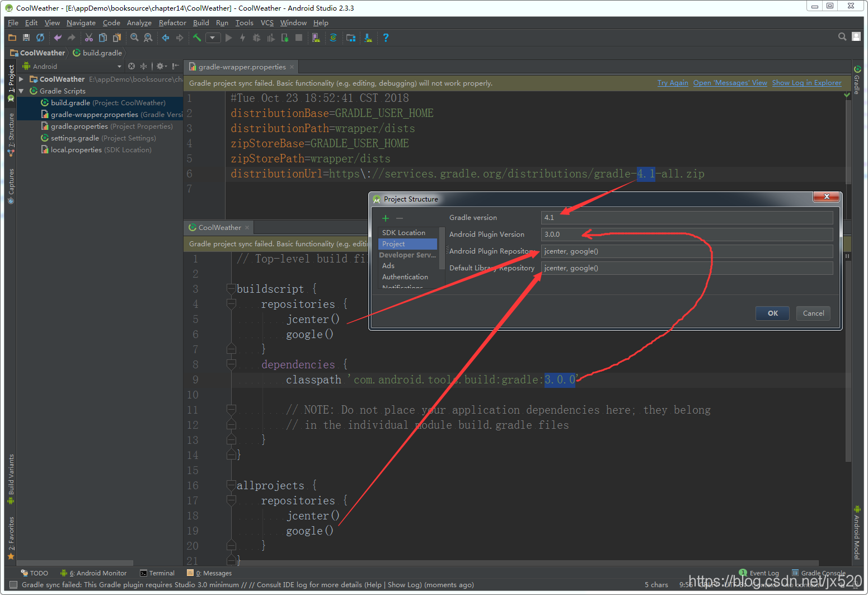The image size is (868, 595).
Task: Click the Android Plugin Version field
Action: click(x=687, y=234)
